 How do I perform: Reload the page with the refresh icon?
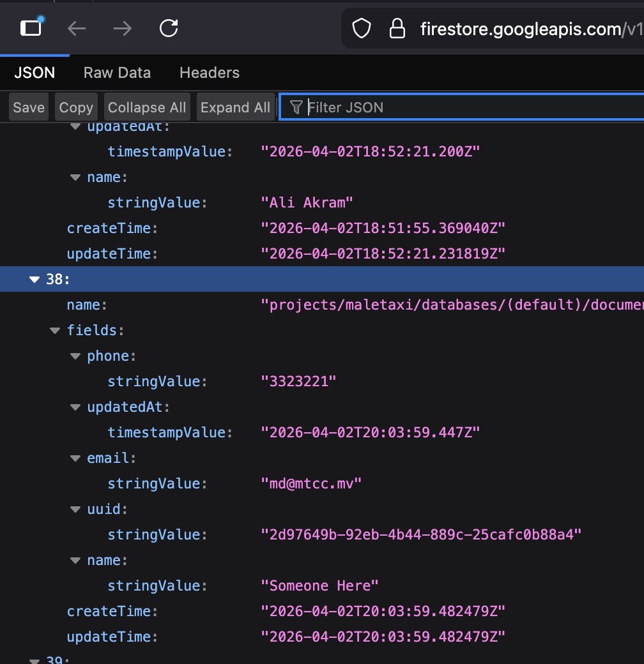click(169, 28)
